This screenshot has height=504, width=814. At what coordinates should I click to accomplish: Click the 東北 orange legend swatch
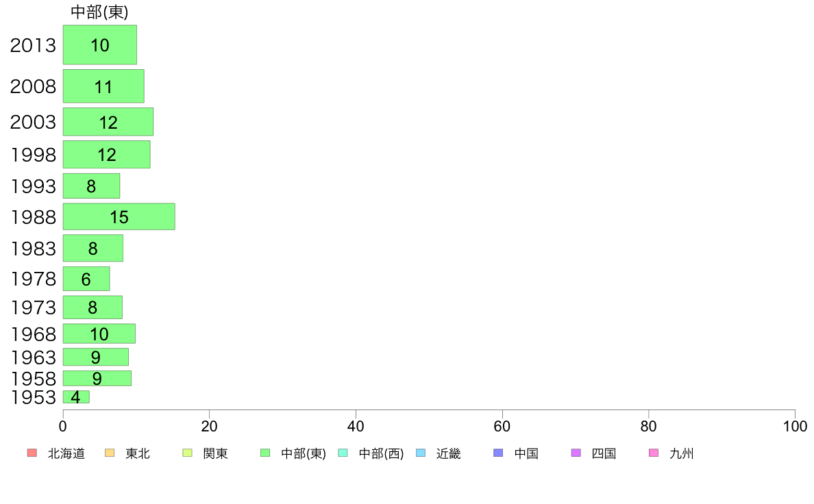110,453
